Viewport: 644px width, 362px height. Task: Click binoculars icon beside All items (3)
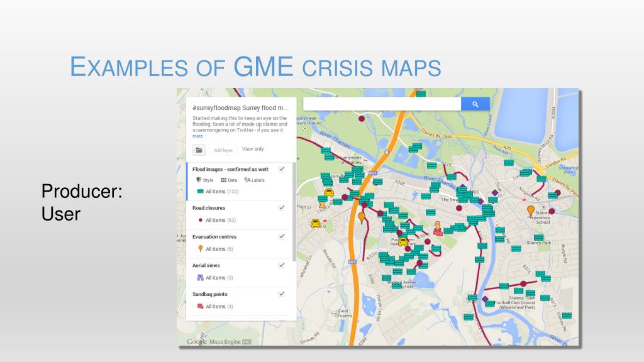(x=201, y=277)
